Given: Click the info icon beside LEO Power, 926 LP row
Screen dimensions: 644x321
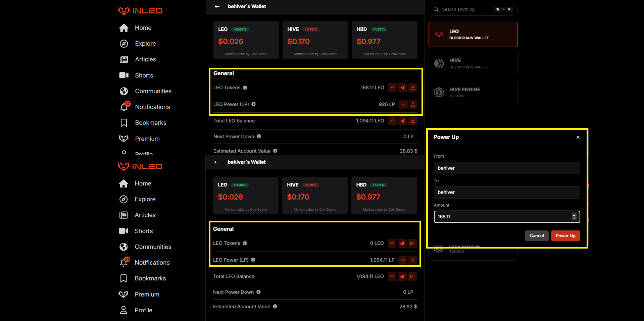Looking at the screenshot, I should click(253, 104).
